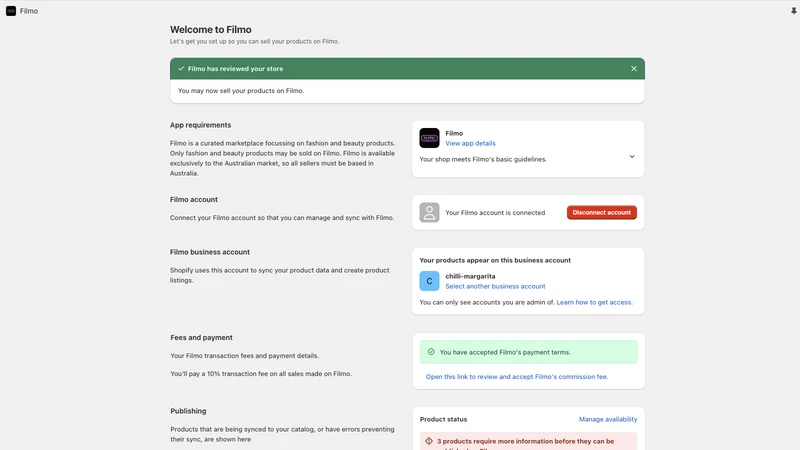Screen dimensions: 800x450
Task: Click Disconnect account button
Action: tap(602, 212)
